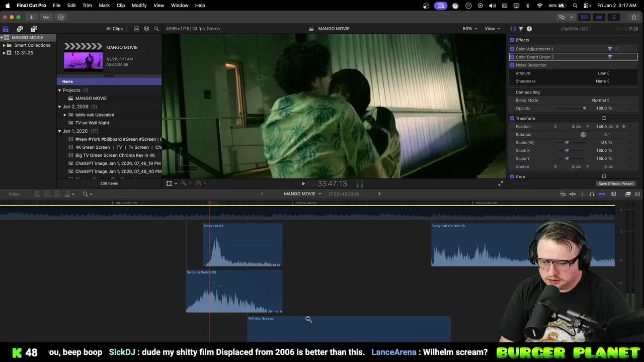Image resolution: width=644 pixels, height=362 pixels.
Task: Change Sharpness None dropdown
Action: pyautogui.click(x=602, y=81)
